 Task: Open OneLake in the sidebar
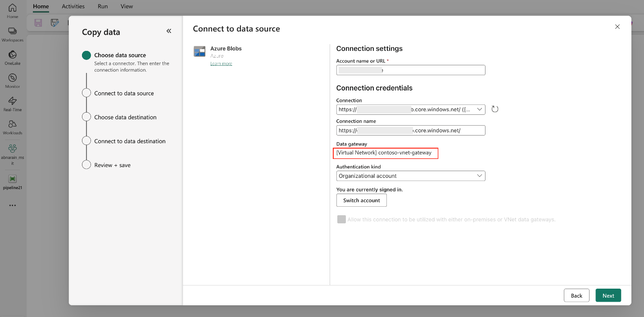[x=13, y=58]
